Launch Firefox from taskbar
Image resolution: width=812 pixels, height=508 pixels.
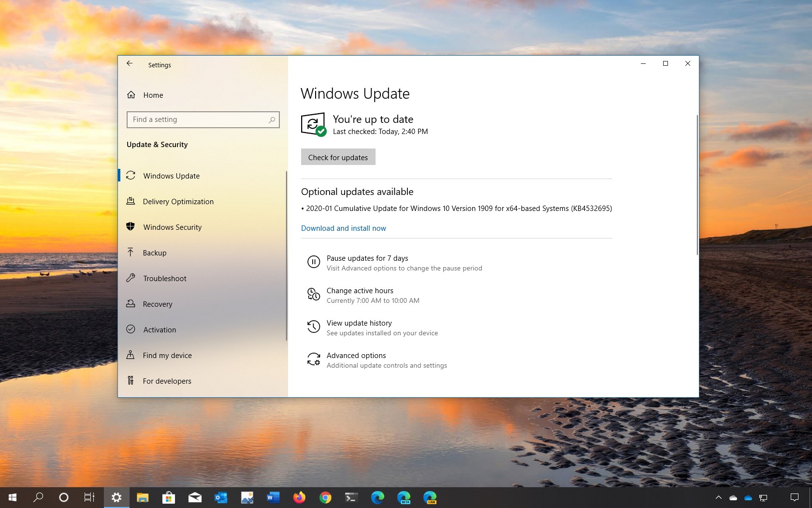[299, 497]
